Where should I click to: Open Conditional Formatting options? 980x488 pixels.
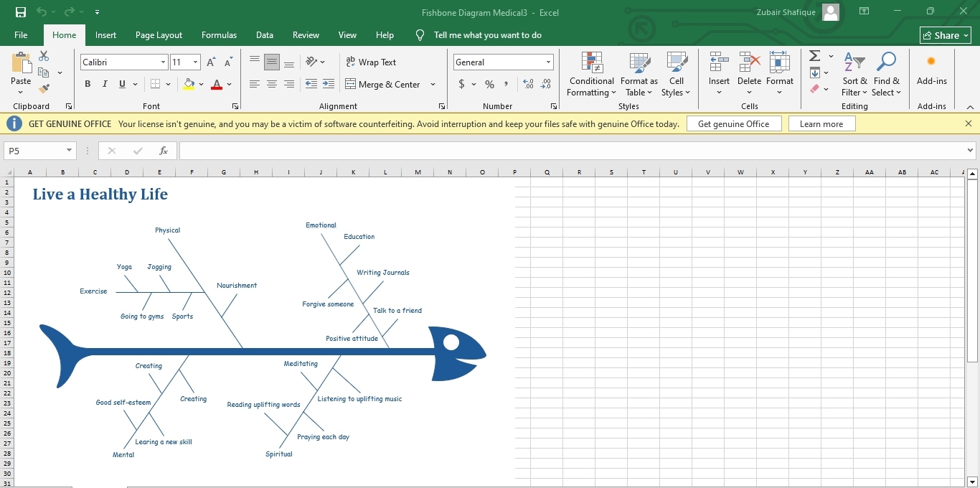tap(590, 74)
